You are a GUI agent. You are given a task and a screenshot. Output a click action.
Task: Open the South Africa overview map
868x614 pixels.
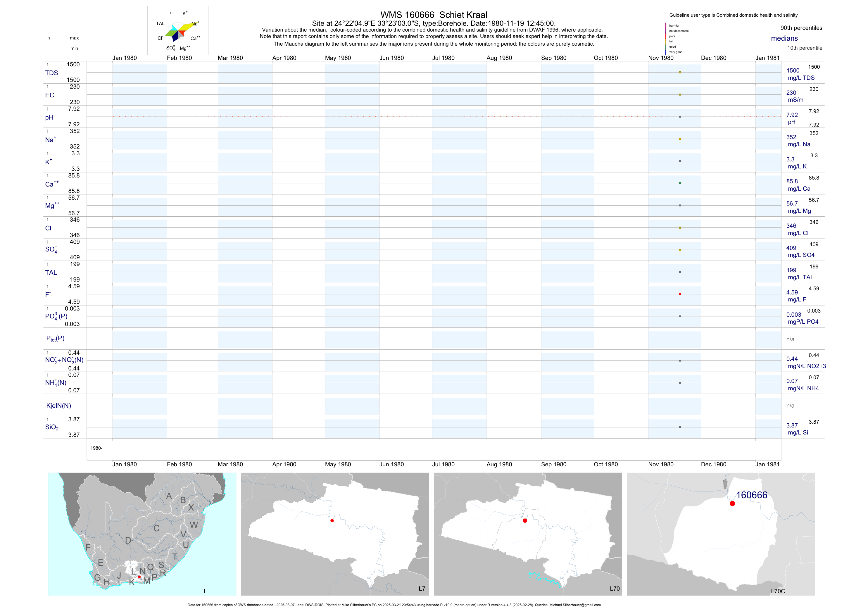pyautogui.click(x=142, y=534)
